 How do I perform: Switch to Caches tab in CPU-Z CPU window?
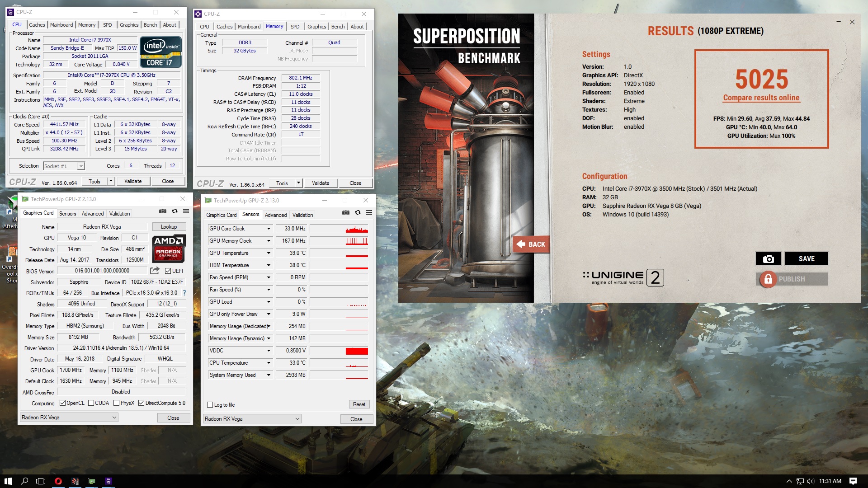37,25
